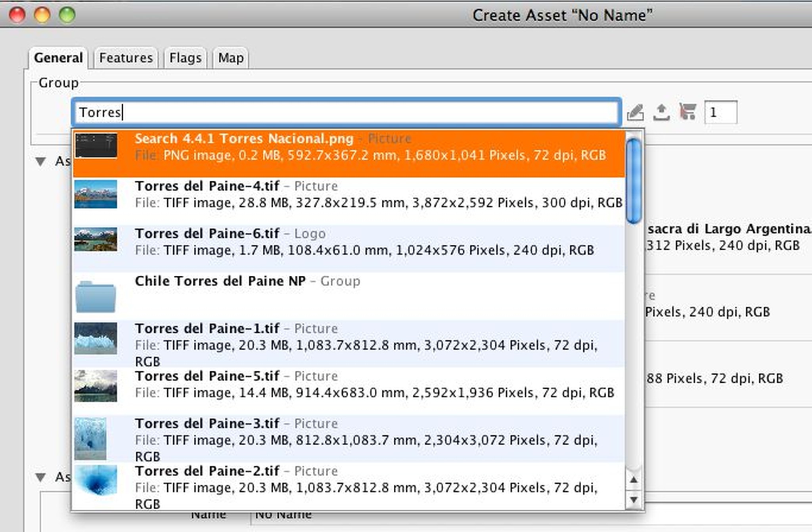The image size is (812, 532).
Task: Click the upload arrow icon
Action: 661,113
